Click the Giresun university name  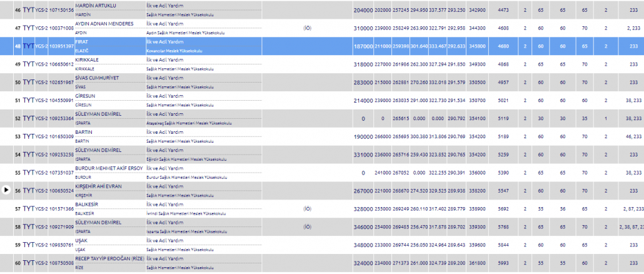tap(86, 96)
